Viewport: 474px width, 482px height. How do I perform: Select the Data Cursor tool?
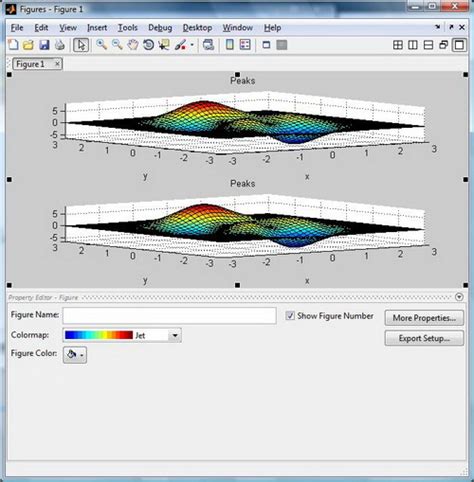tap(164, 45)
